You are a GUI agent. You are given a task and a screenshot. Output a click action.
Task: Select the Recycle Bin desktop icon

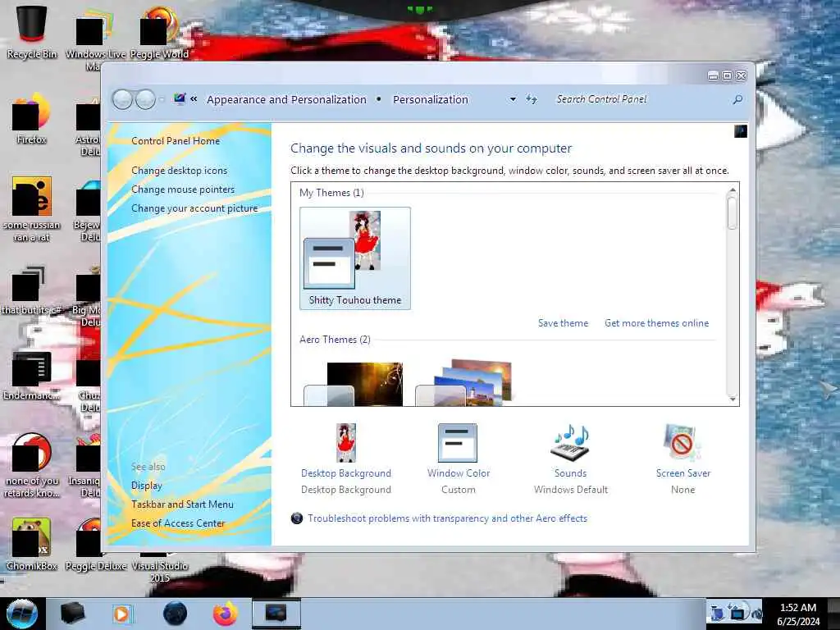(x=32, y=30)
